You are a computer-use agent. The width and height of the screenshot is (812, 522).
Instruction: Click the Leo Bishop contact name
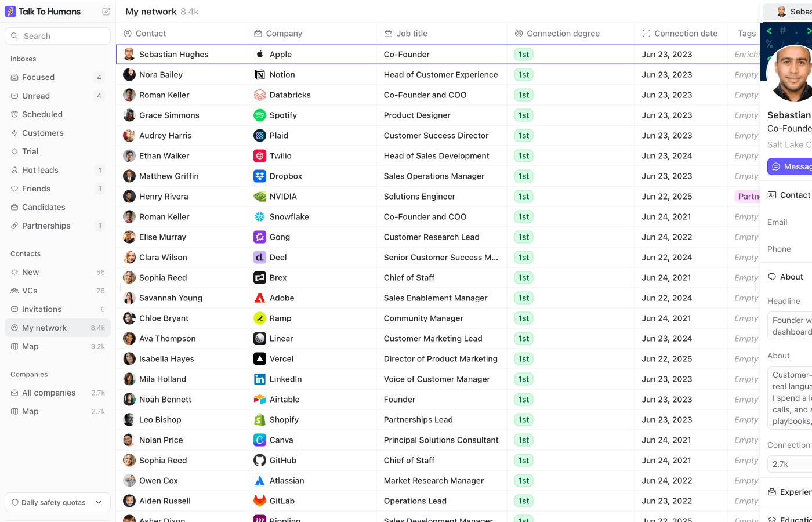160,420
